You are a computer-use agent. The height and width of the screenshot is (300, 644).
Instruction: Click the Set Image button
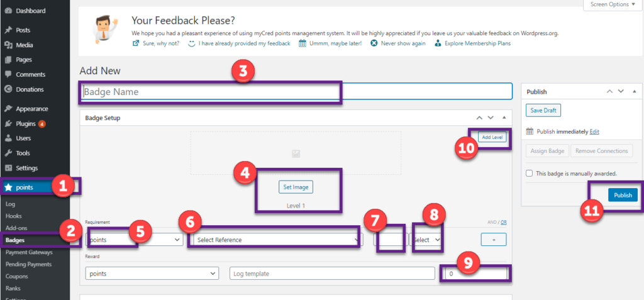click(296, 187)
